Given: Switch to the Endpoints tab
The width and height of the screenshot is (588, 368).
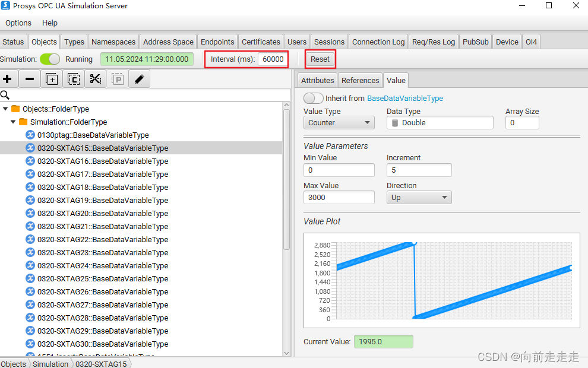Looking at the screenshot, I should pyautogui.click(x=217, y=42).
